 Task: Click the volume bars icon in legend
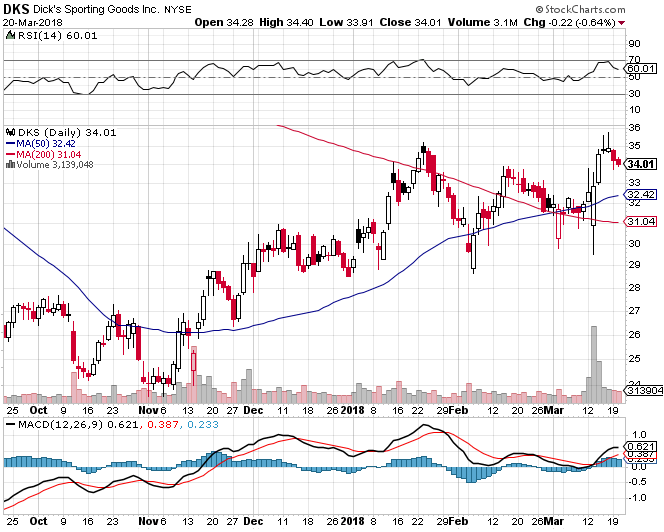(x=11, y=164)
